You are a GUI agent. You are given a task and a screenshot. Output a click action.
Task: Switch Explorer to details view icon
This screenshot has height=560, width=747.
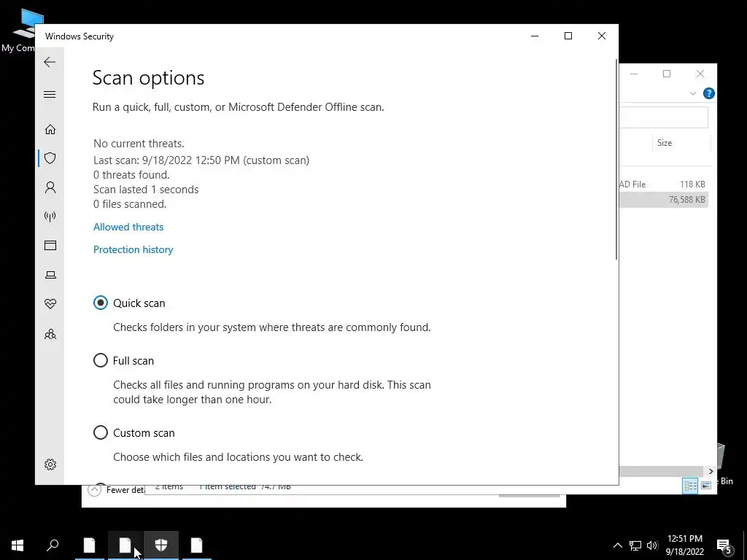tap(690, 485)
